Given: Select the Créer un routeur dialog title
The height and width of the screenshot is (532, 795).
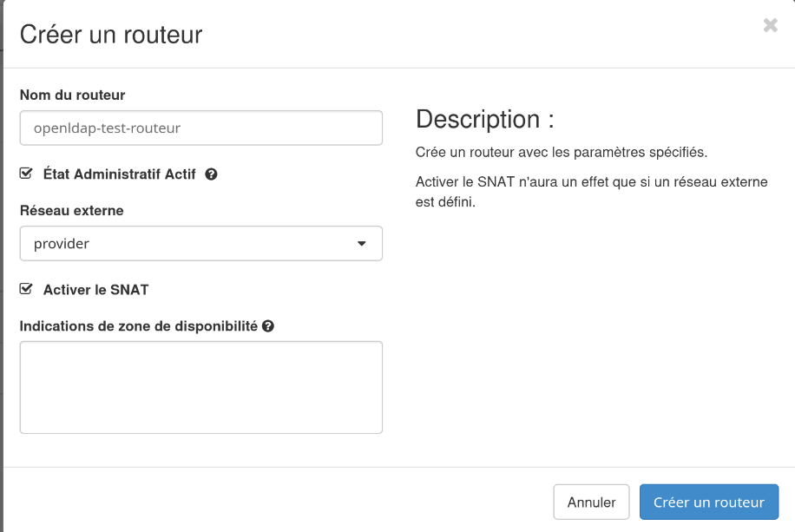Looking at the screenshot, I should (113, 35).
